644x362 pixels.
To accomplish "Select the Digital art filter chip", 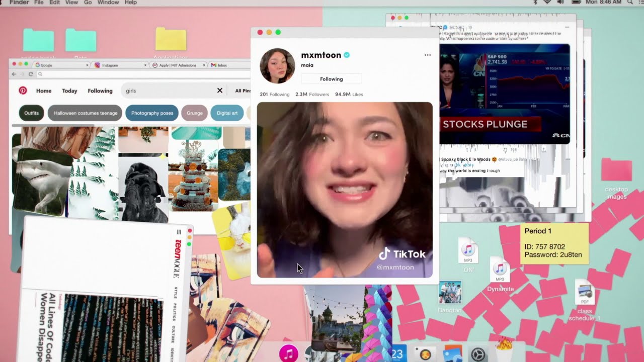I will coord(227,113).
